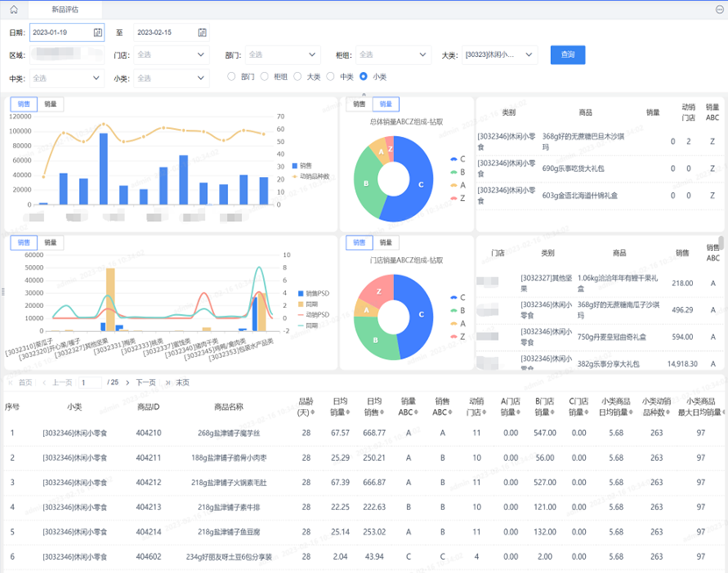This screenshot has height=573, width=728.
Task: Switch to the 新品评估 tab
Action: (64, 9)
